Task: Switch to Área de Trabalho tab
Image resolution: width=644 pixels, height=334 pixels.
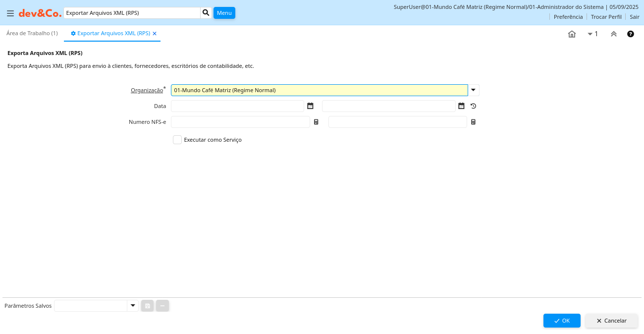Action: click(x=32, y=33)
